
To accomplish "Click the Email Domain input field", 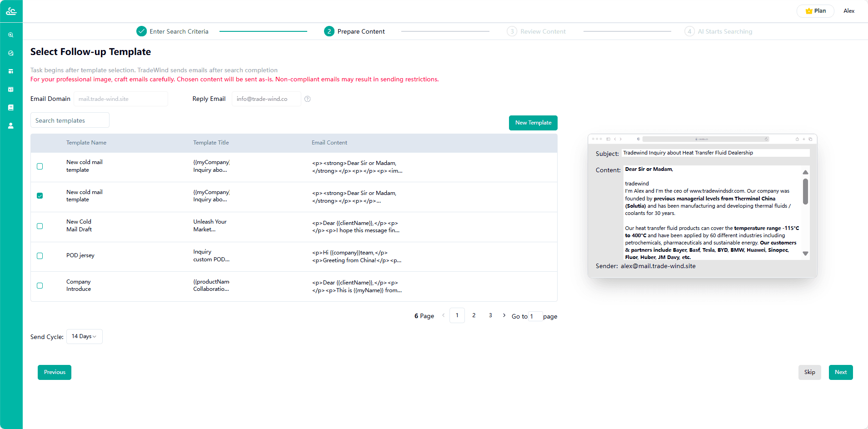I will click(121, 99).
